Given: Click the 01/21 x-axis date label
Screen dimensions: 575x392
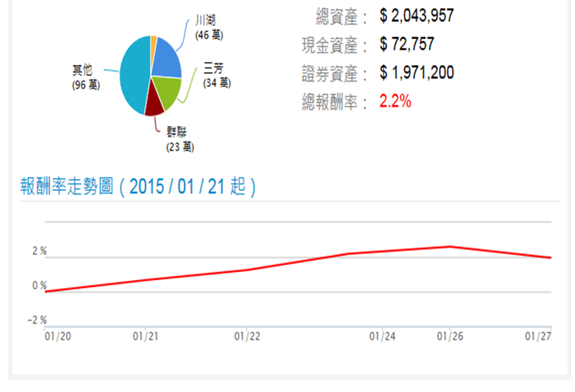Looking at the screenshot, I should click(146, 336).
